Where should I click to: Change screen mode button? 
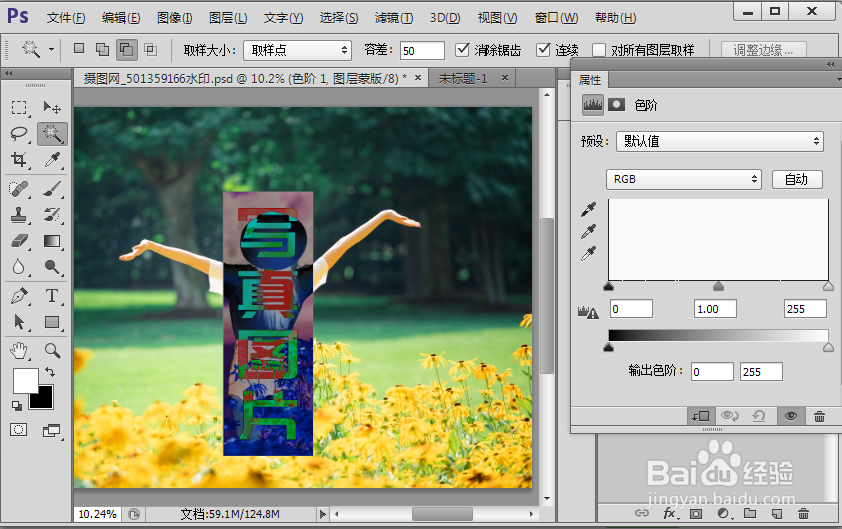pos(52,430)
